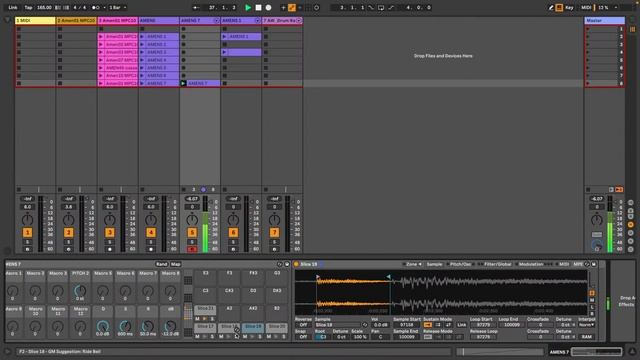Launch the first pink Amen01 MPC clip
The height and width of the screenshot is (360, 640).
pos(101,36)
